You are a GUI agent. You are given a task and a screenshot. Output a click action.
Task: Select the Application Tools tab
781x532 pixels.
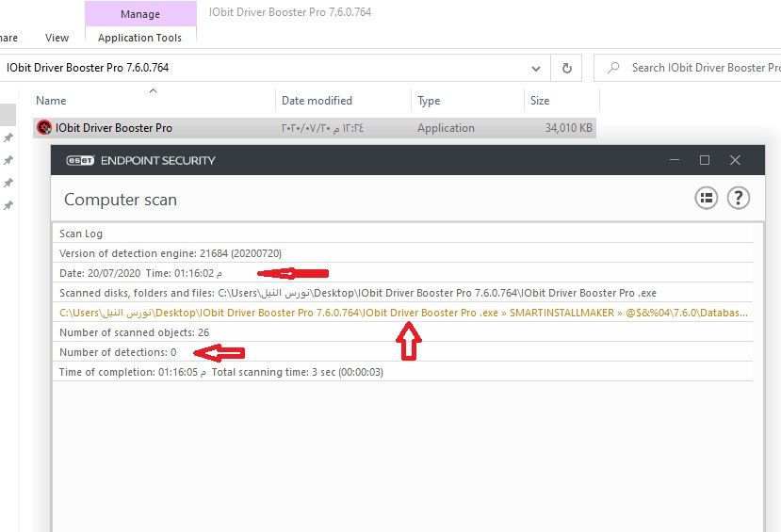click(139, 38)
